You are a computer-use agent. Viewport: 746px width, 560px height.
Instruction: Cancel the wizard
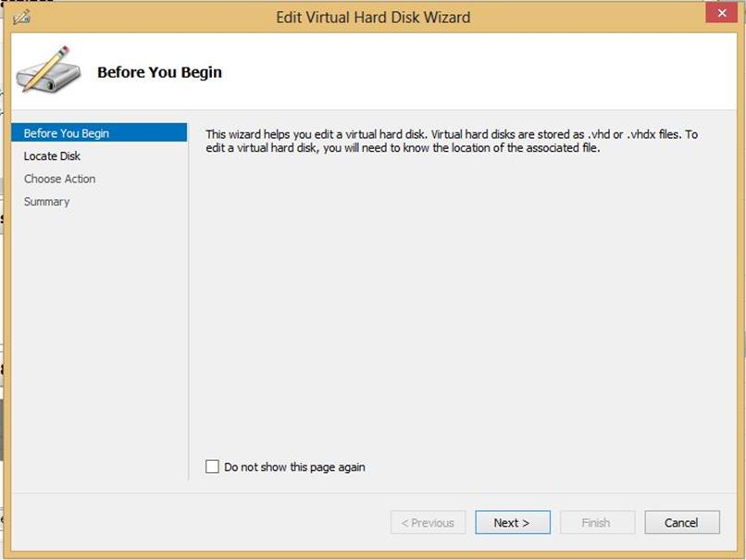click(682, 522)
